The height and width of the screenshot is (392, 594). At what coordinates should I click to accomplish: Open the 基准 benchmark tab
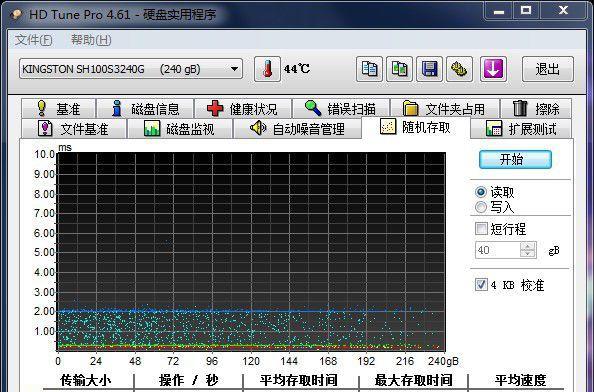(x=58, y=109)
